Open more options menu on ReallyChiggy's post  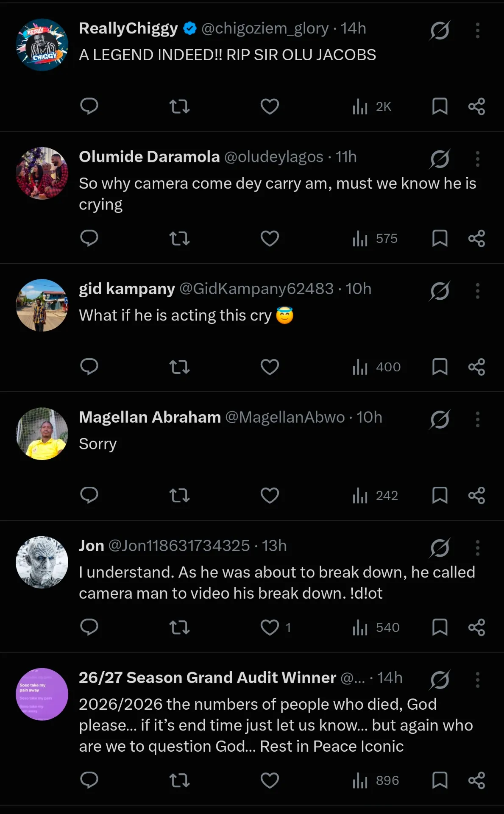(478, 31)
